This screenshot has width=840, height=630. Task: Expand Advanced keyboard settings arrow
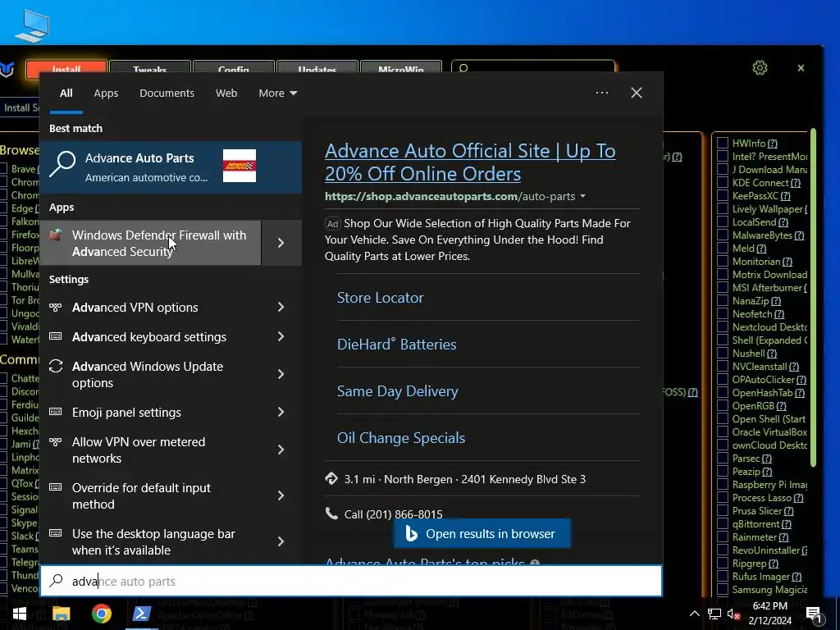click(x=281, y=336)
